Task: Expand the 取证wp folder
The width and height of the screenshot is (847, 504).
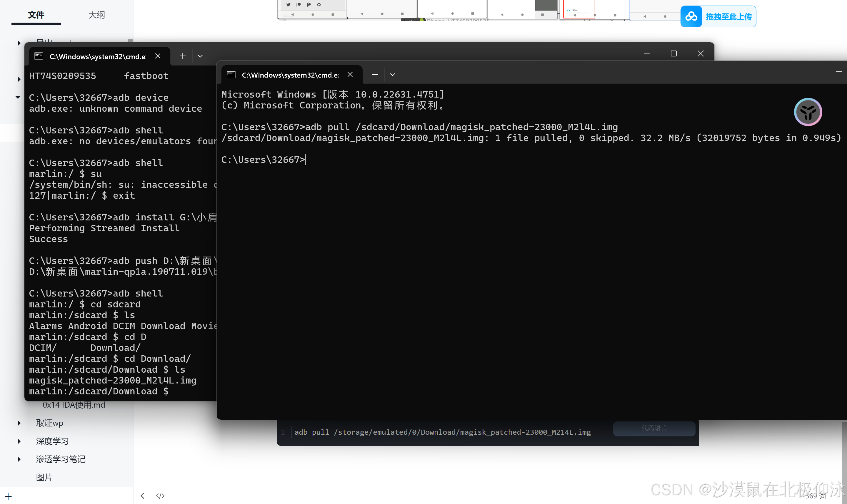Action: click(19, 423)
